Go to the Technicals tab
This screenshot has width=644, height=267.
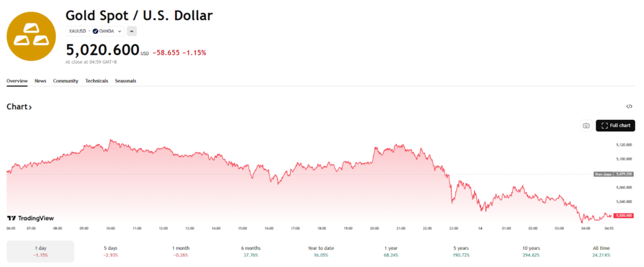pyautogui.click(x=97, y=81)
